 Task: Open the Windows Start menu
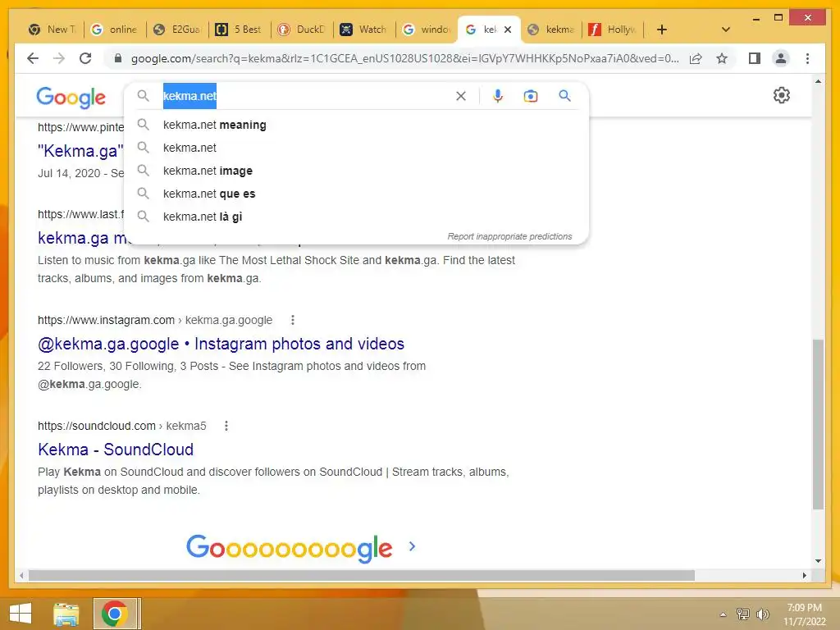pyautogui.click(x=21, y=614)
